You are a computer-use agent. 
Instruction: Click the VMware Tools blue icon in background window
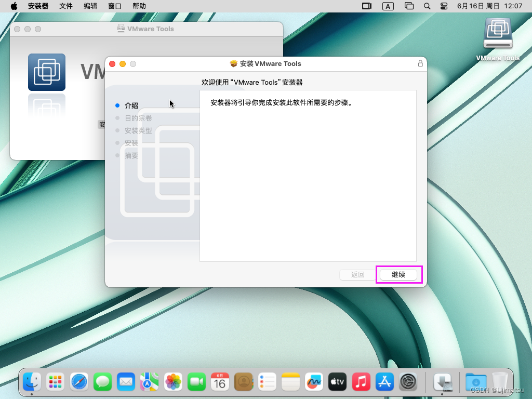click(x=47, y=72)
